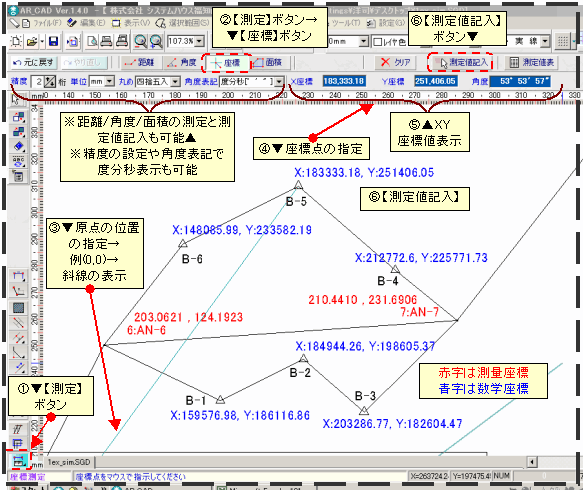Switch to the 1ex_simSGD sheet tab
The height and width of the screenshot is (490, 583).
(x=69, y=462)
